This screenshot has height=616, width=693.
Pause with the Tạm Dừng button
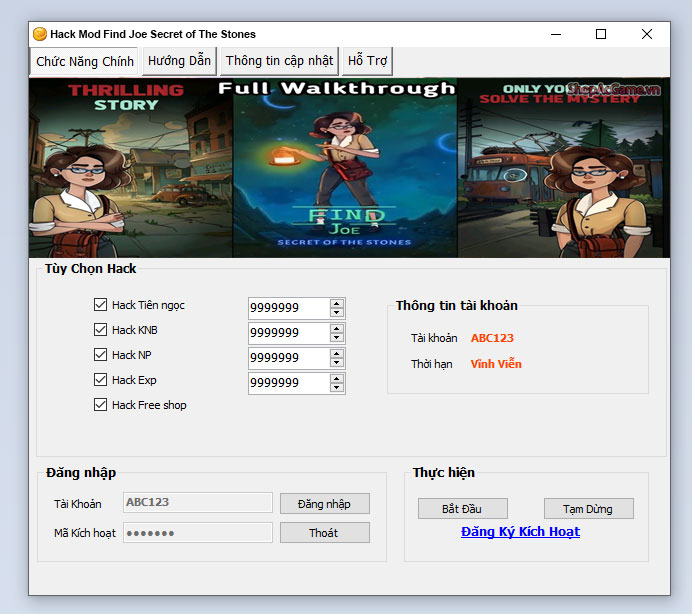pyautogui.click(x=588, y=509)
